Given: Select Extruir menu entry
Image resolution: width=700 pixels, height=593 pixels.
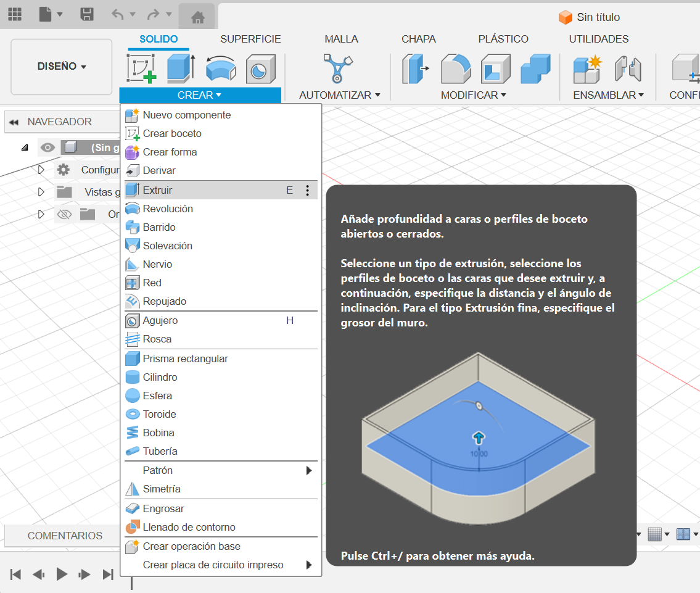Looking at the screenshot, I should coord(221,190).
